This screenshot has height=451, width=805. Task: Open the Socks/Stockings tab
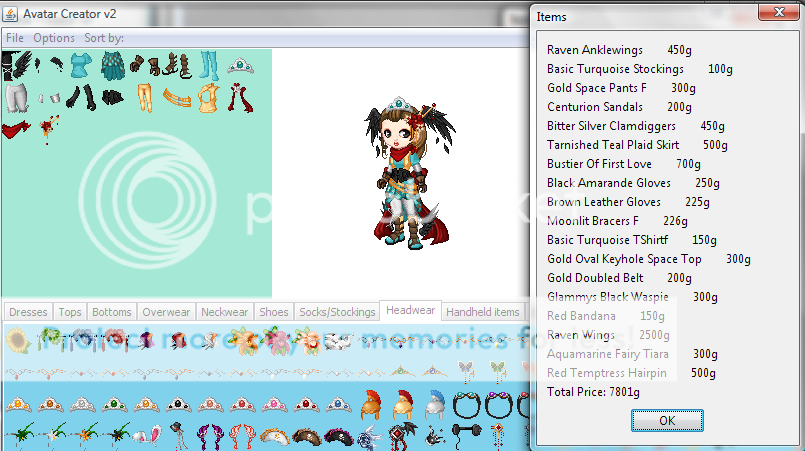coord(338,312)
